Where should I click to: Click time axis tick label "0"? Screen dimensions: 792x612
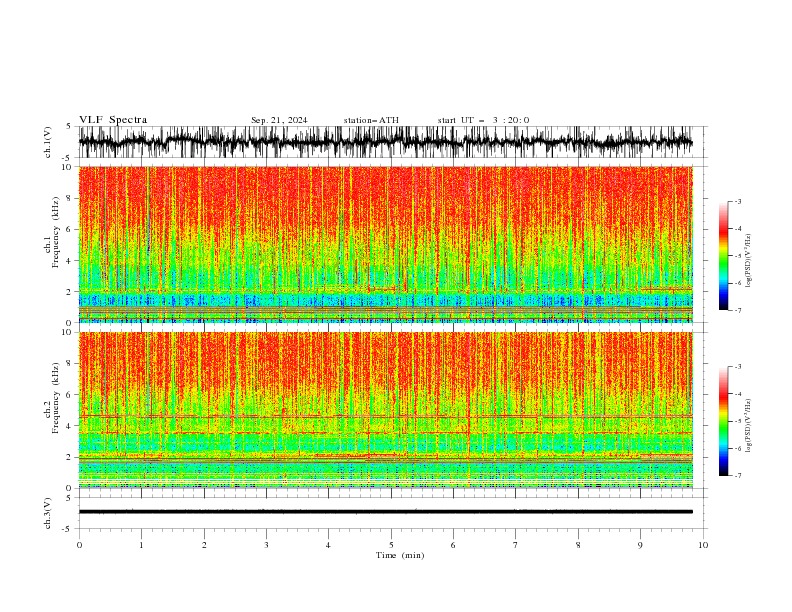pos(79,545)
